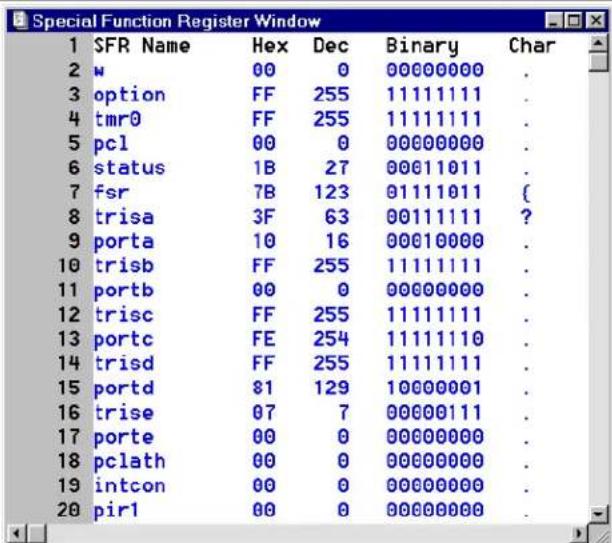Viewport: 612px width, 543px height.
Task: Select the 'portd' register name
Action: pyautogui.click(x=123, y=389)
